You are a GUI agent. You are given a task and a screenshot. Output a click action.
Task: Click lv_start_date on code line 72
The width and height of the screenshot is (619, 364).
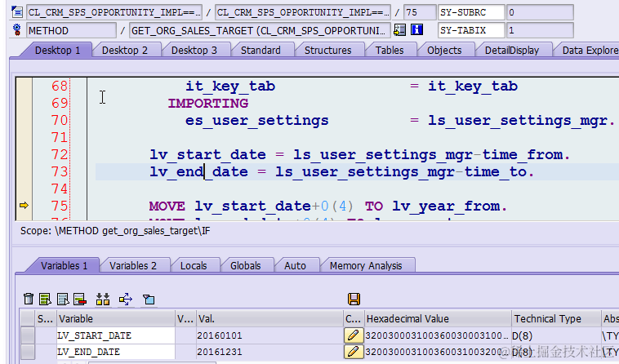pyautogui.click(x=207, y=154)
